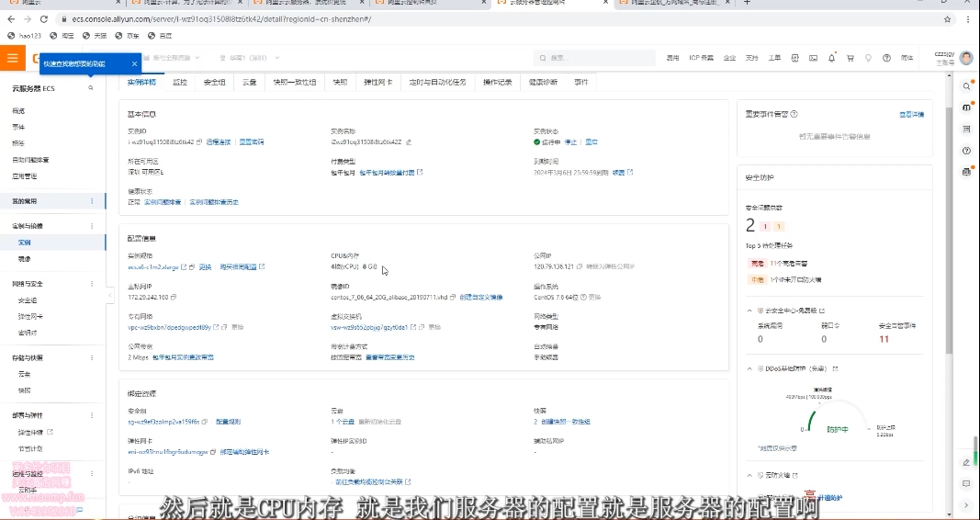Open the more menu beside 实例与镜像
Screen dimensions: 980x520
[x=93, y=226]
